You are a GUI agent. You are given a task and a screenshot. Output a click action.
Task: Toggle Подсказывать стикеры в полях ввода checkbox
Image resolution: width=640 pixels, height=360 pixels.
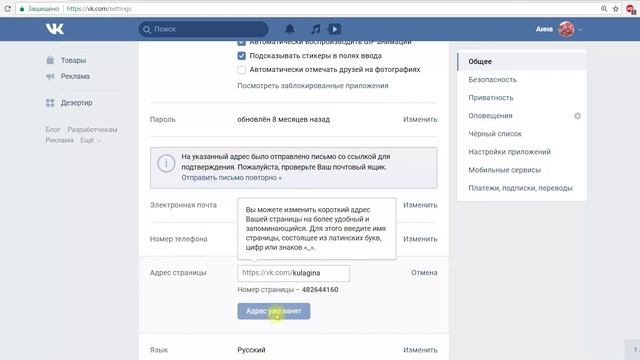[242, 56]
